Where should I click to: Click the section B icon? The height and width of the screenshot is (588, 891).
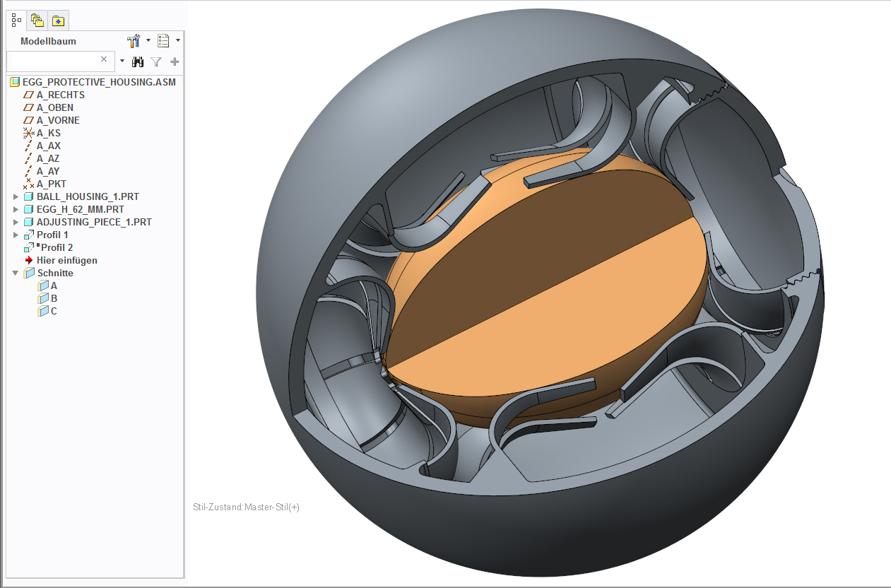(x=43, y=298)
